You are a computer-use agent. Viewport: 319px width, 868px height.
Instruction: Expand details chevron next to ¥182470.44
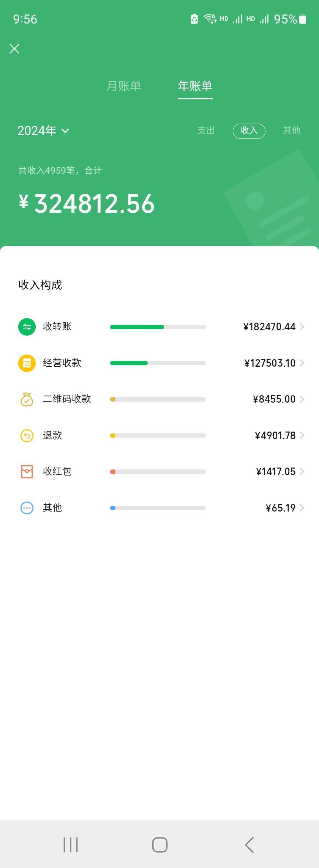point(302,327)
